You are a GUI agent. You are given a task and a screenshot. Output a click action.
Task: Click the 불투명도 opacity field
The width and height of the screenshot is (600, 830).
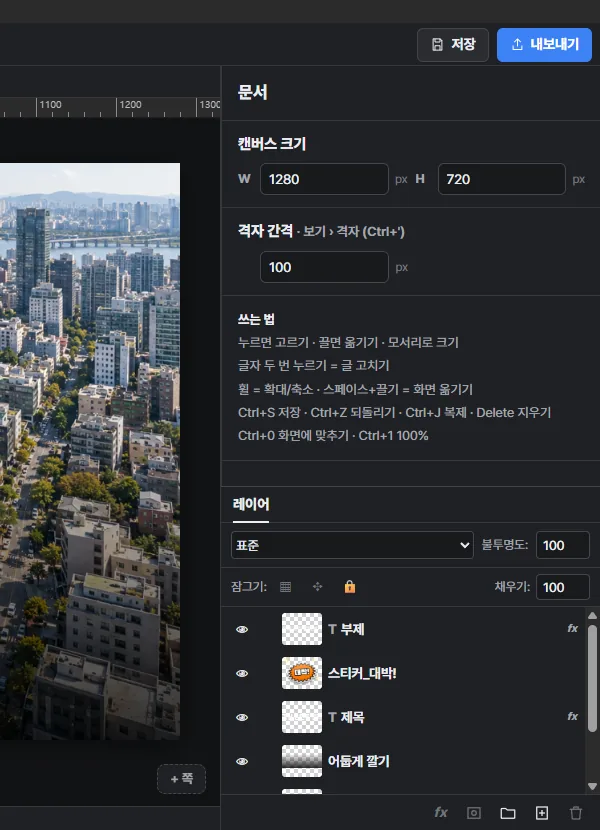[x=562, y=545]
